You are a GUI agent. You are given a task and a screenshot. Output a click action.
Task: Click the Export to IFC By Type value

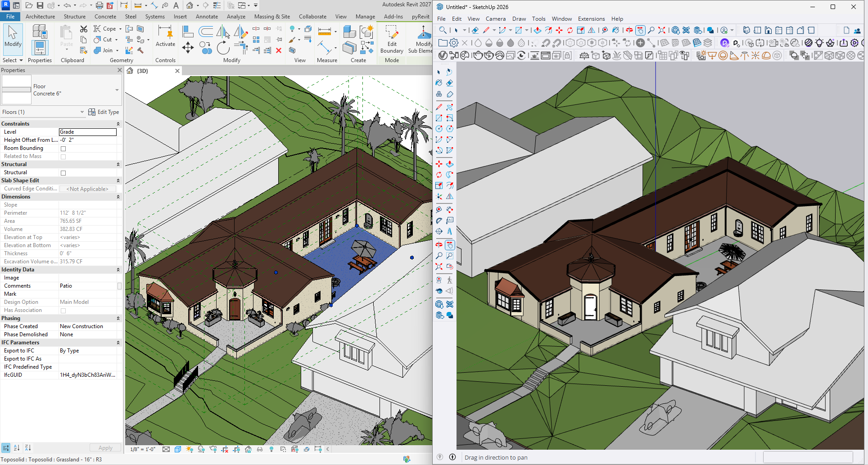pyautogui.click(x=88, y=351)
